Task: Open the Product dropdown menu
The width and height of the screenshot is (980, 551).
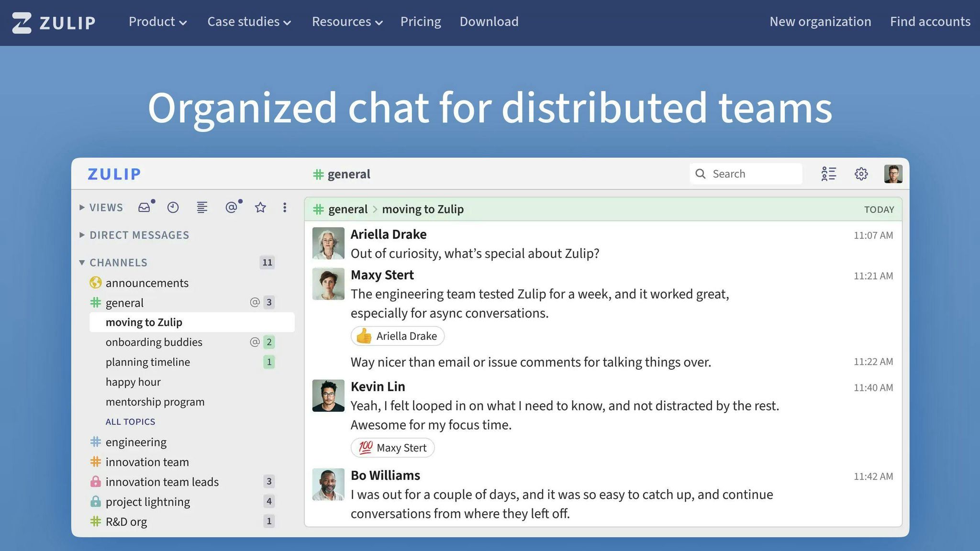Action: click(157, 22)
